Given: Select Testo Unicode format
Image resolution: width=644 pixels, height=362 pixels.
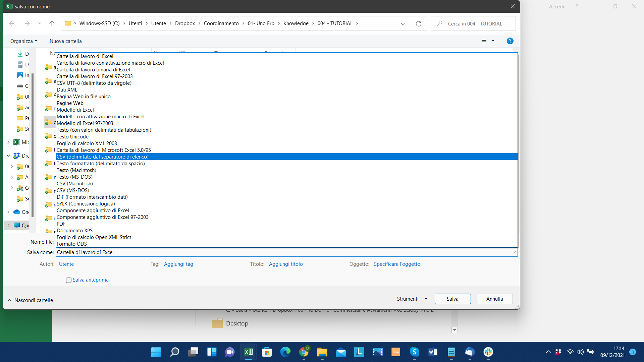Looking at the screenshot, I should [x=287, y=137].
